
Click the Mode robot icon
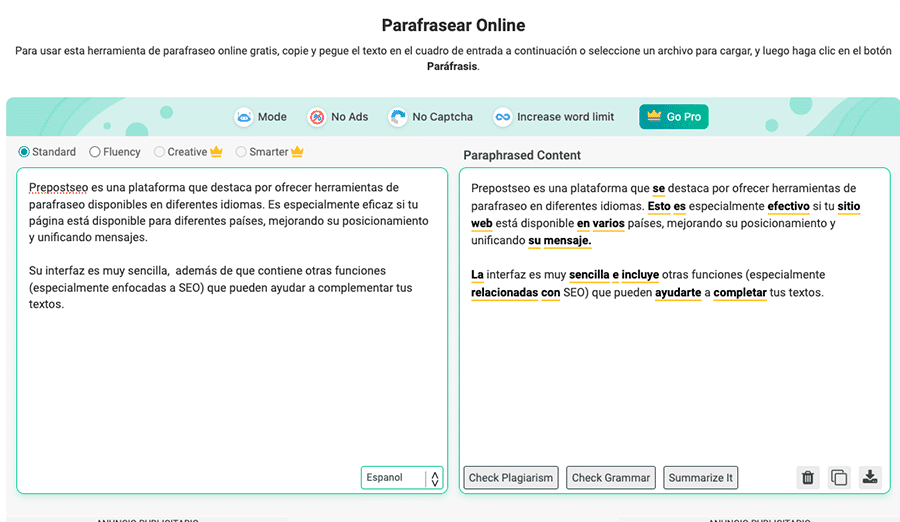pos(244,117)
